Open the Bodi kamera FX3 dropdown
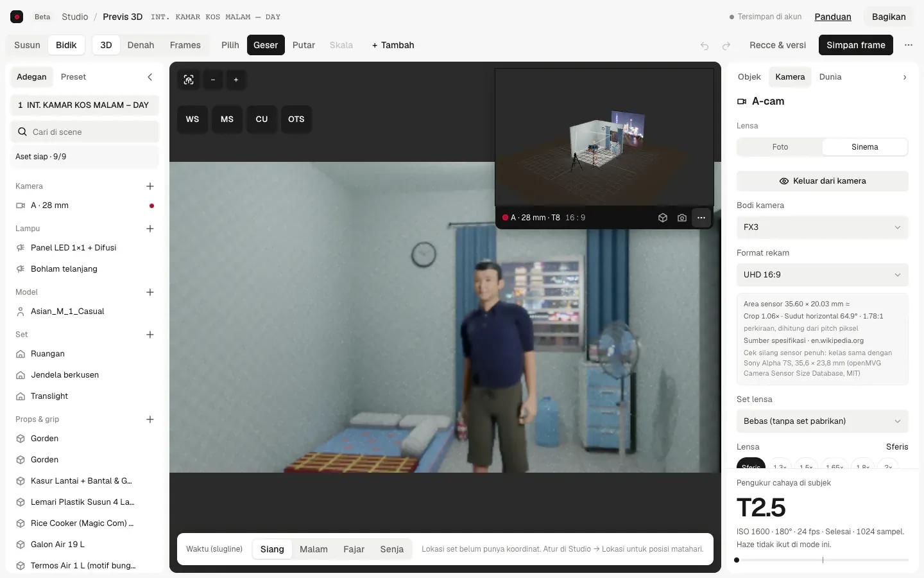This screenshot has height=578, width=924. (x=823, y=227)
